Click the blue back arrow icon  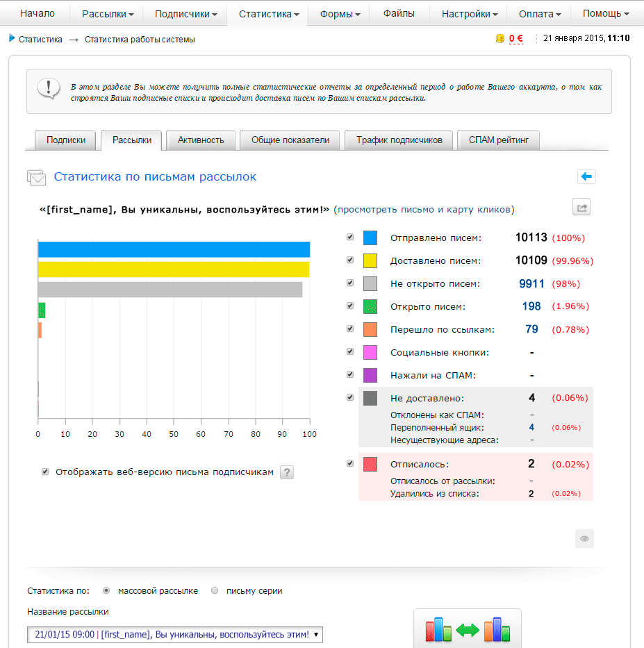pos(586,177)
